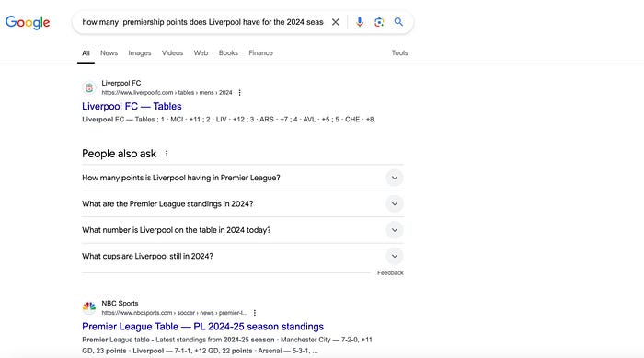The image size is (644, 358).
Task: Click inside the search query field
Action: click(202, 22)
